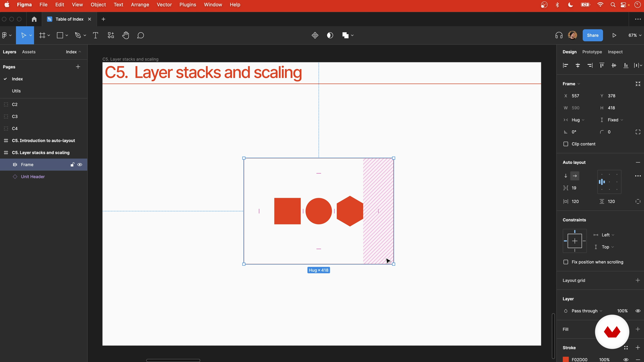Set auto layout direction to horizontal
The width and height of the screenshot is (644, 362).
point(575,176)
